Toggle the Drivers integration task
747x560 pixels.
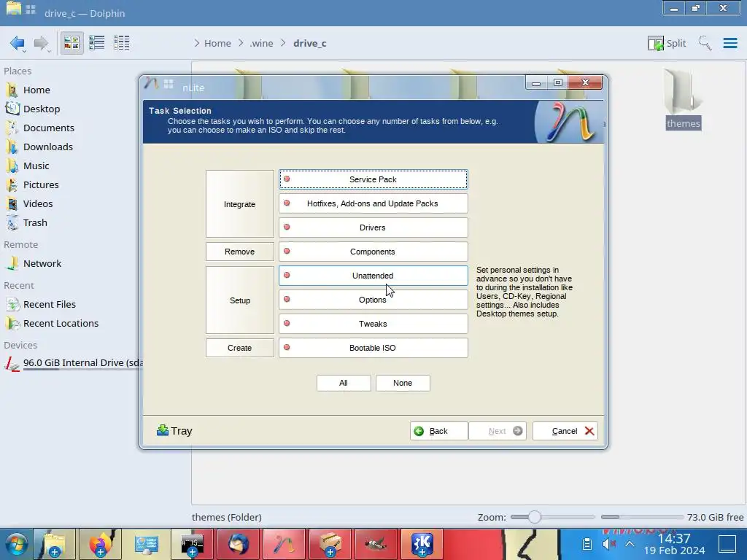pos(373,227)
